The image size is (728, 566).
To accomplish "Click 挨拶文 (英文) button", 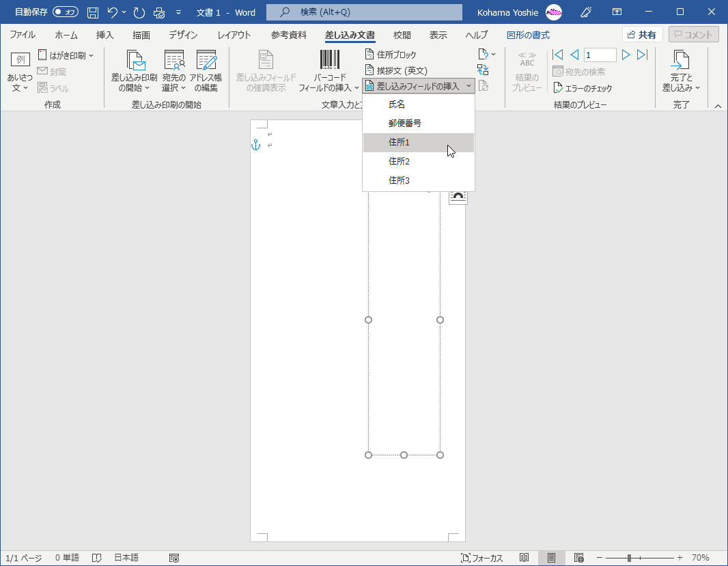I will [x=396, y=70].
